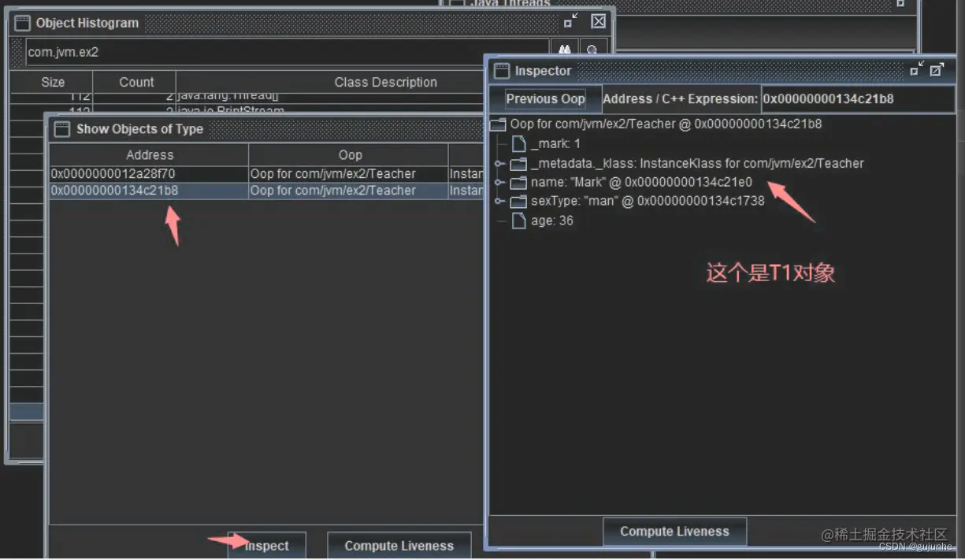
Task: Click the Oop cell in the 0x00000000134c21b8 row
Action: 348,191
